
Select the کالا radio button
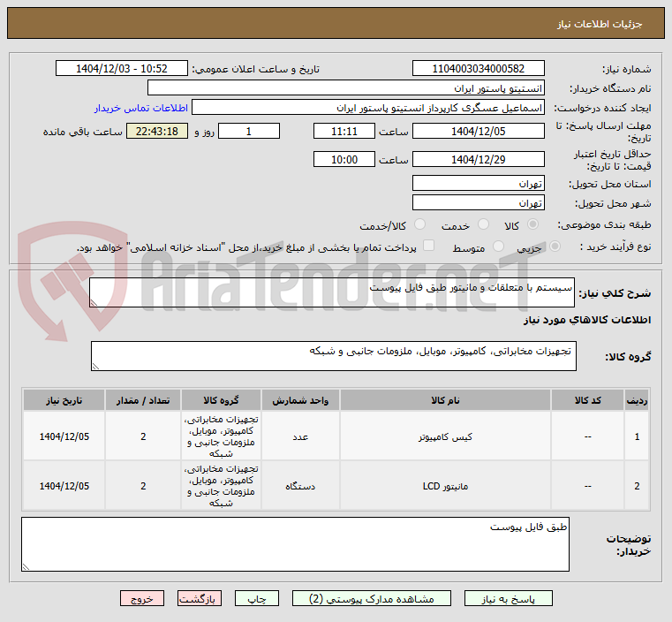533,224
